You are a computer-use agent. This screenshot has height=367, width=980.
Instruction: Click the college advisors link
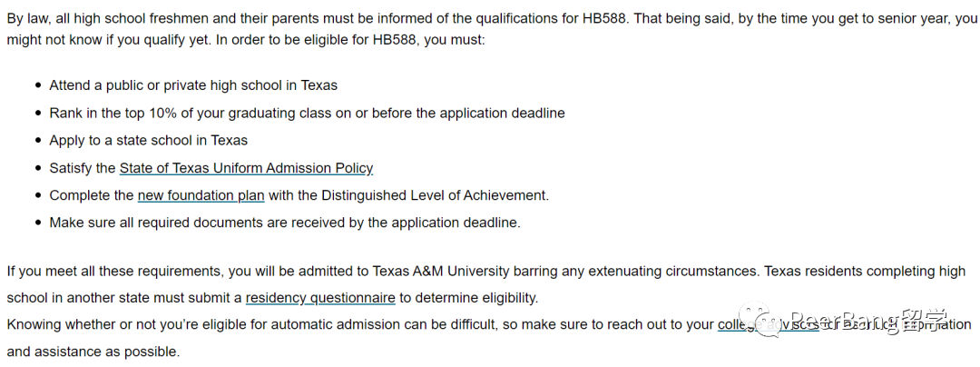[769, 325]
